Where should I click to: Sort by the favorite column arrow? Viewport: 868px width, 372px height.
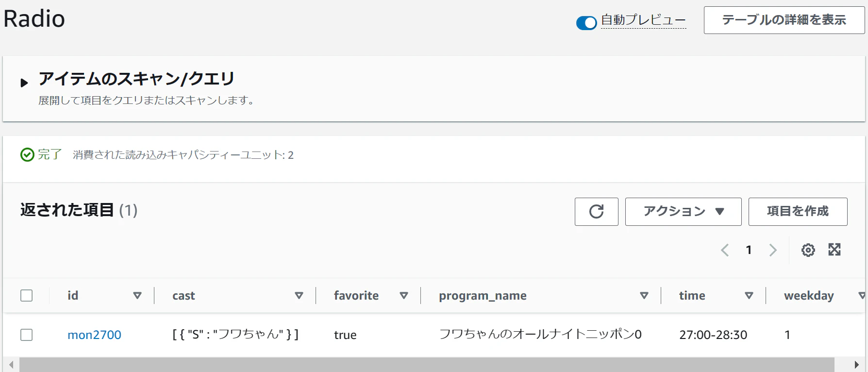(x=404, y=296)
